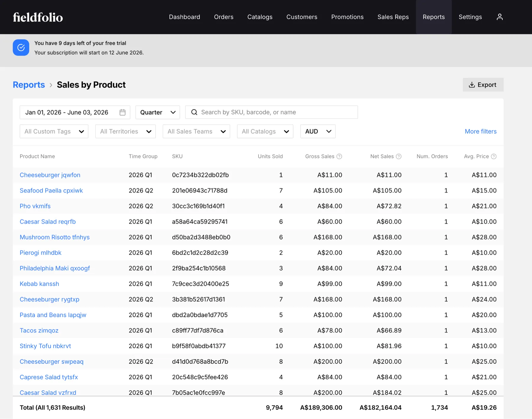Click total gross sales A$189,306.00
Viewport: 532px width, 419px height.
[321, 408]
